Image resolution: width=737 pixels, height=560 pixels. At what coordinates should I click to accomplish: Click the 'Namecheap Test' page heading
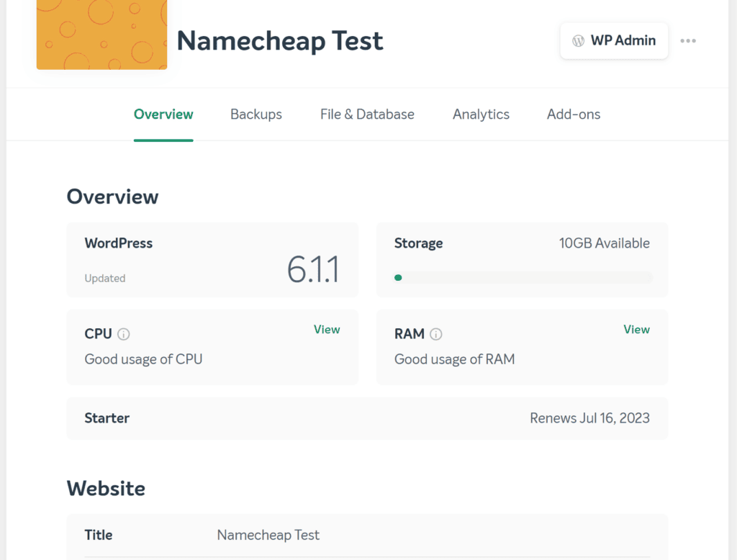(x=280, y=41)
